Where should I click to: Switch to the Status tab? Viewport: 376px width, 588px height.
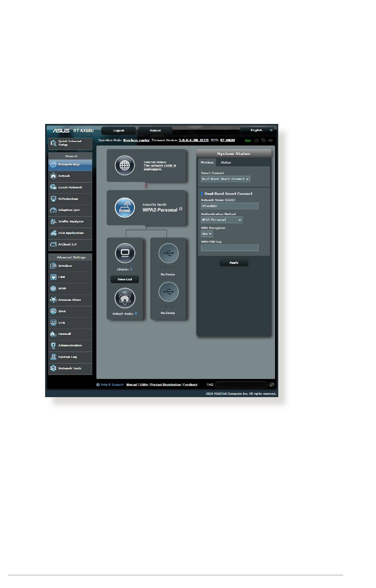226,163
